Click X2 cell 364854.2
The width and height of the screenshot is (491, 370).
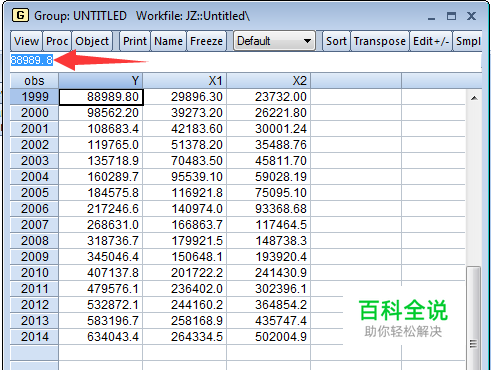click(269, 305)
